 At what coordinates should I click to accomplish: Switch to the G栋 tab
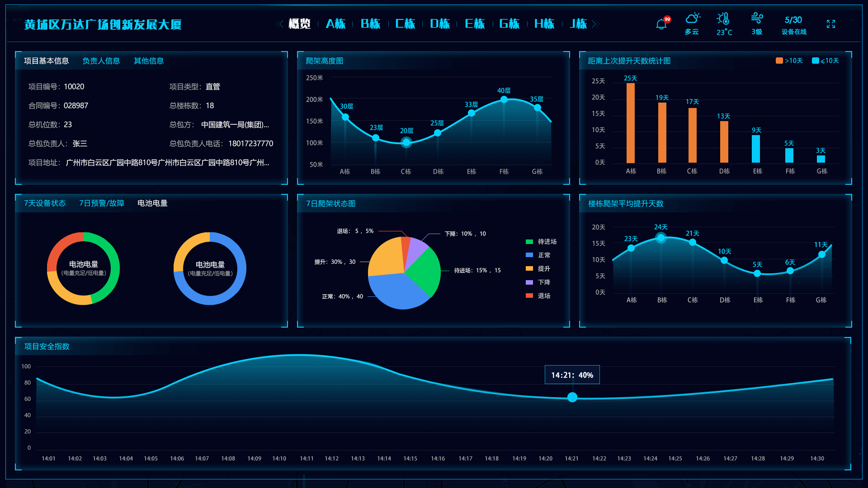509,24
